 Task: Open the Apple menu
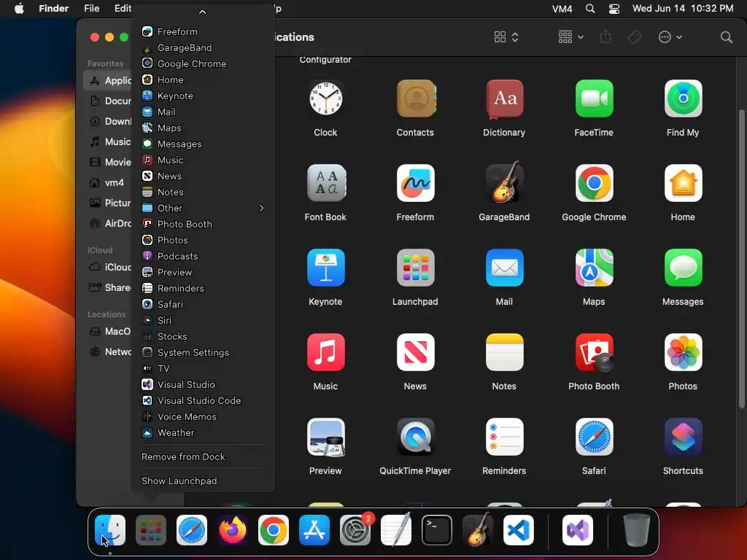tap(19, 9)
